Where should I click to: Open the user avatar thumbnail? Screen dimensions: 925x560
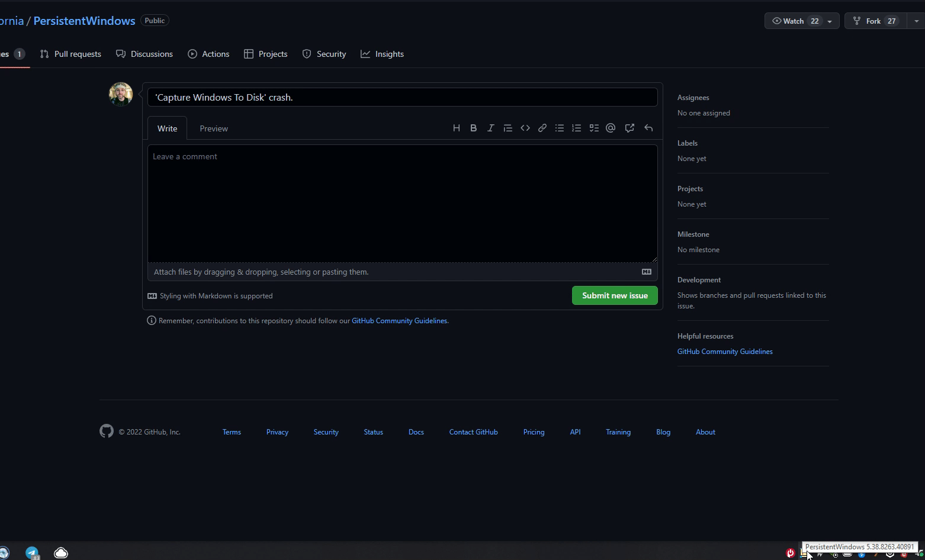point(121,94)
